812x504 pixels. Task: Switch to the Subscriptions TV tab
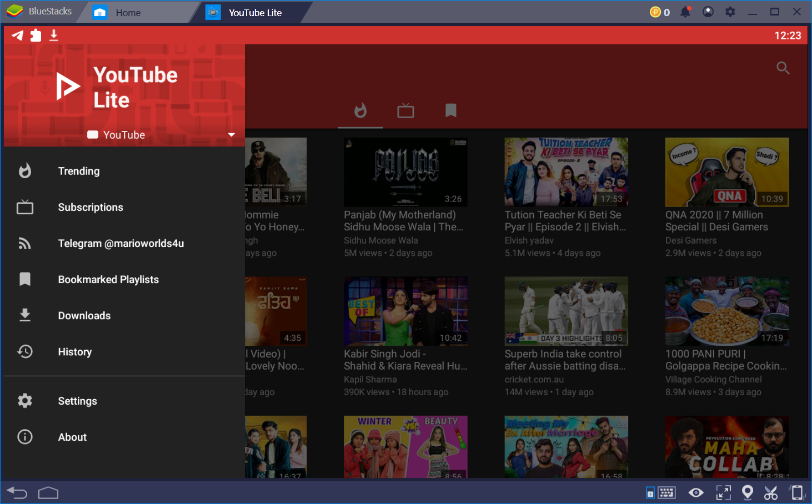coord(405,110)
